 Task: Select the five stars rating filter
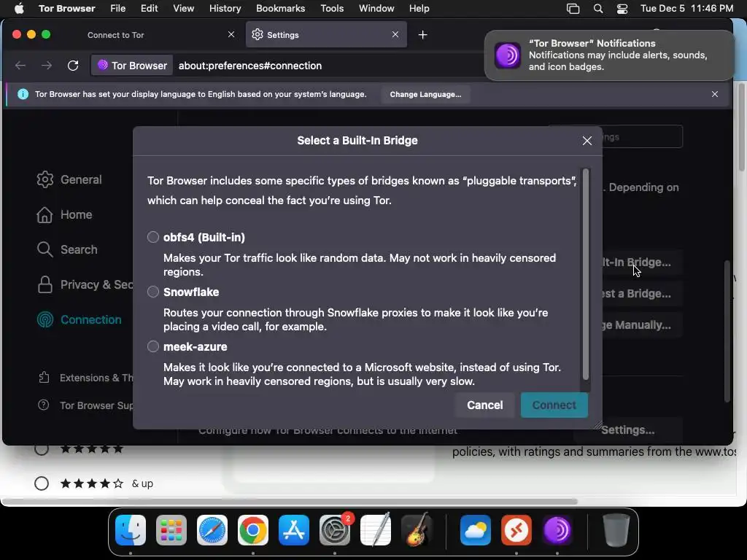(x=42, y=448)
